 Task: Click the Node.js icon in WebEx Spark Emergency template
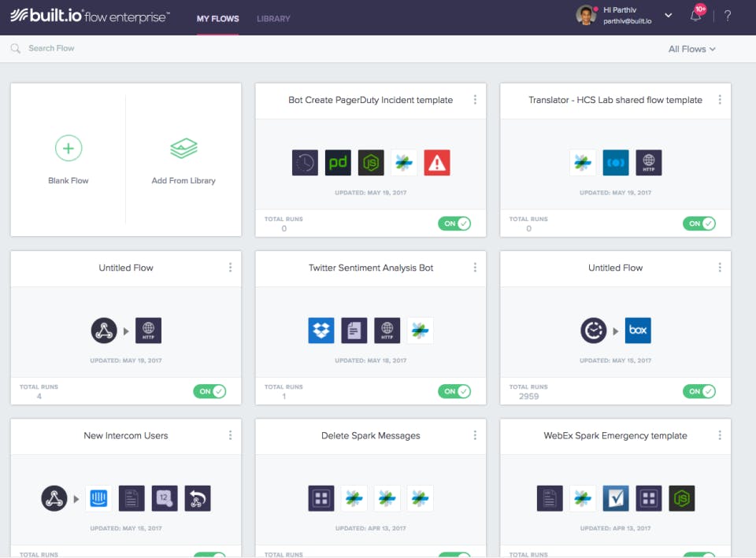coord(682,498)
